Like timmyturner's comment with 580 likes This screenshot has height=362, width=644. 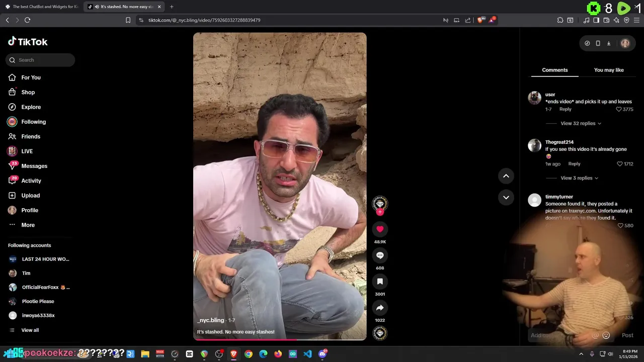pos(620,226)
